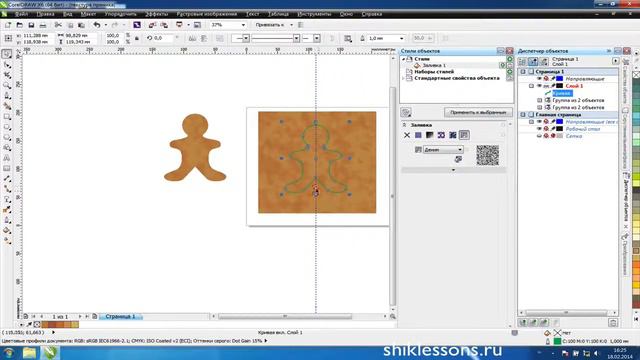Select the Ellipse tool
The image size is (640, 360).
[x=7, y=127]
